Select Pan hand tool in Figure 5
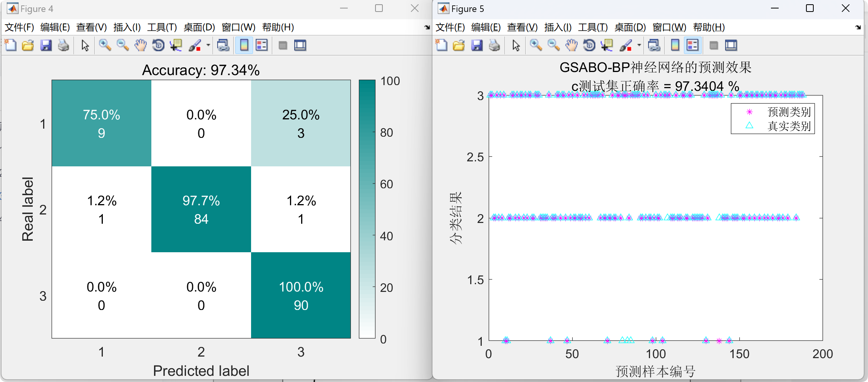868x382 pixels. click(x=571, y=45)
